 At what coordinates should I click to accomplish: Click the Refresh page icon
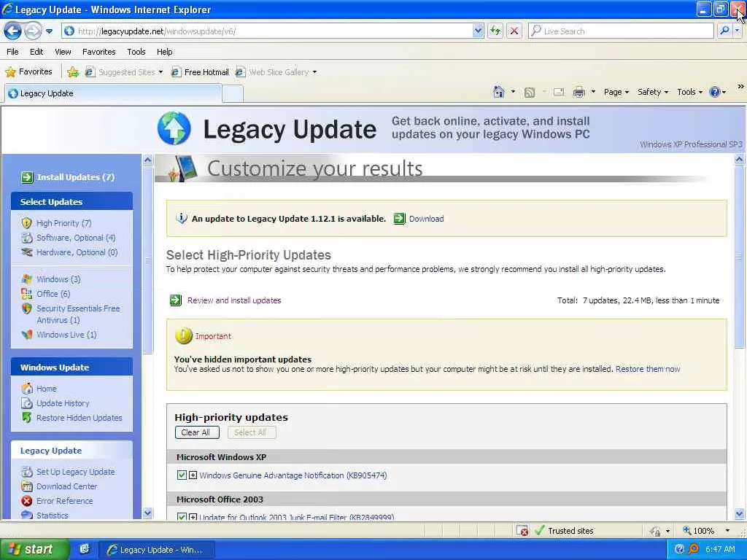click(495, 31)
